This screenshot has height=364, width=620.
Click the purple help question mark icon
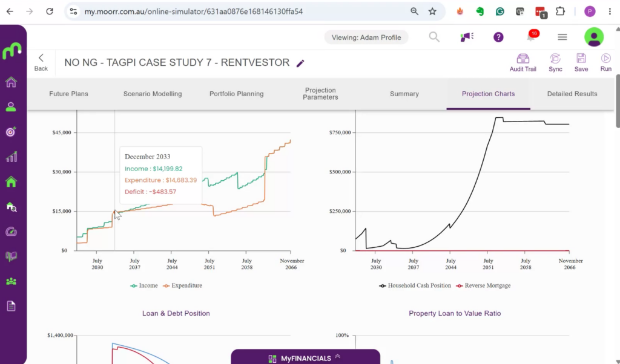tap(498, 37)
